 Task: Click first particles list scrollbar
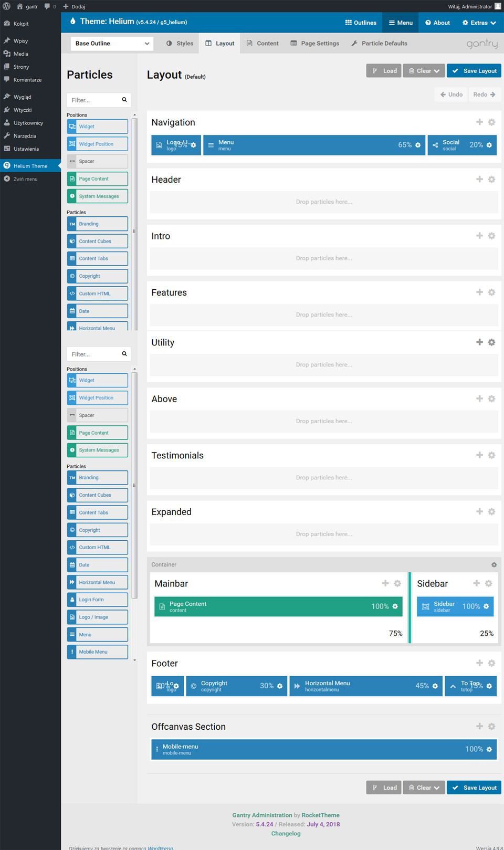tap(134, 223)
